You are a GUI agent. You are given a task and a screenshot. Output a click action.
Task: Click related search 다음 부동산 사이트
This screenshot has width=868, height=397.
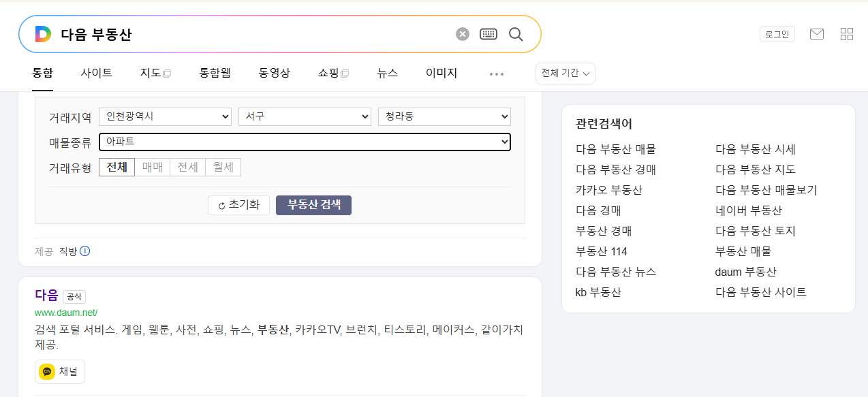pyautogui.click(x=761, y=292)
